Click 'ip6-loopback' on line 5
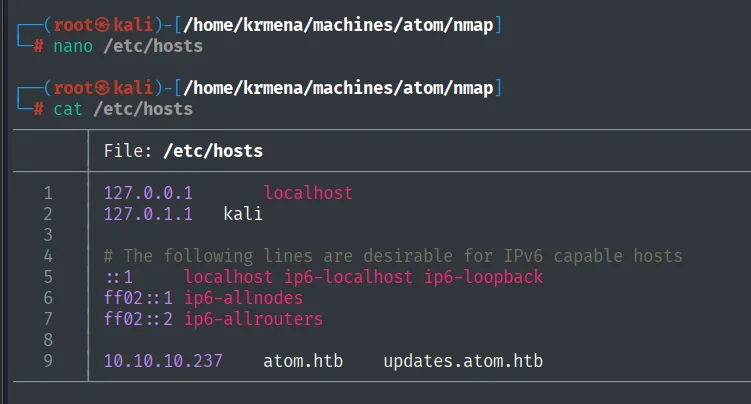Image resolution: width=751 pixels, height=404 pixels. [x=484, y=277]
